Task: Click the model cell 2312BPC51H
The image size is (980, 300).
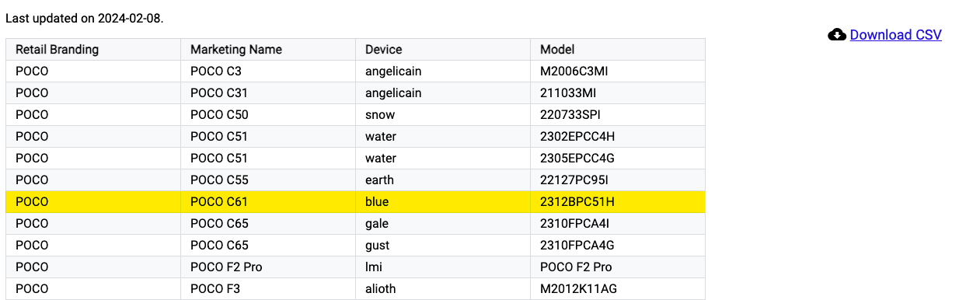Action: click(618, 202)
